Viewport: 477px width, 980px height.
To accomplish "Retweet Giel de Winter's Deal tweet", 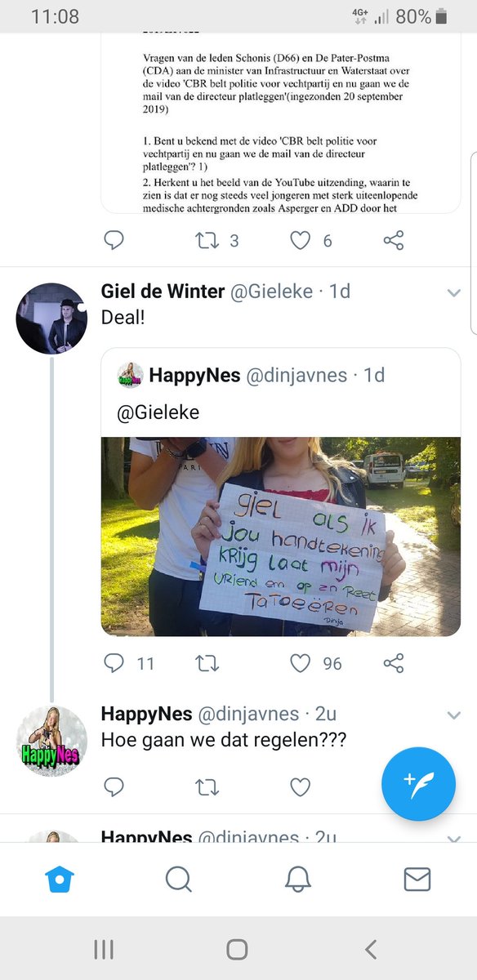I will click(x=206, y=663).
